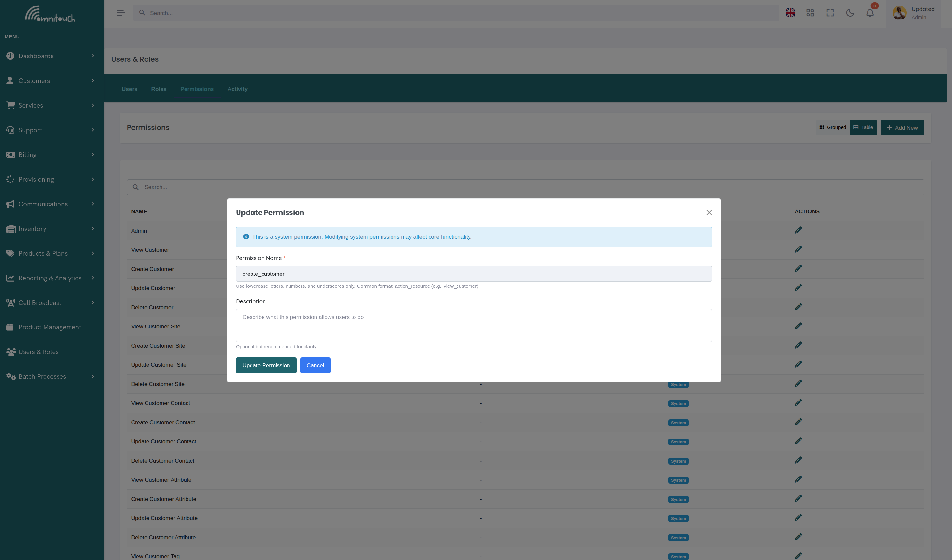Switch to the Activity tab
This screenshot has height=560, width=952.
coord(237,89)
